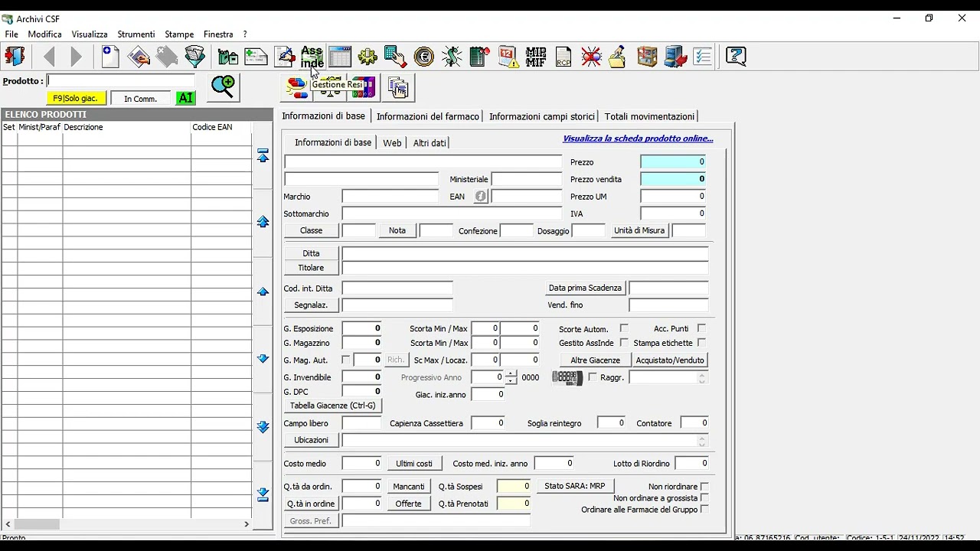Toggle Gestito AssInde checkbox
The width and height of the screenshot is (980, 551).
point(624,343)
